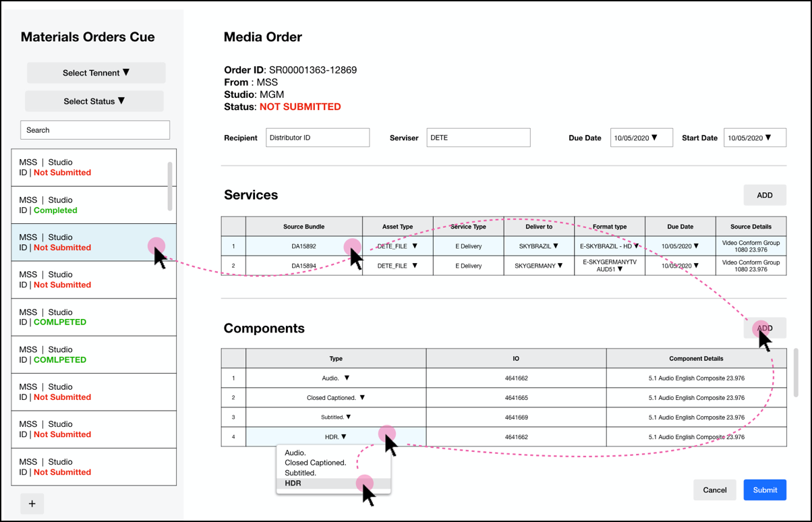
Task: Pick Subtitled in the open type list
Action: (x=300, y=473)
